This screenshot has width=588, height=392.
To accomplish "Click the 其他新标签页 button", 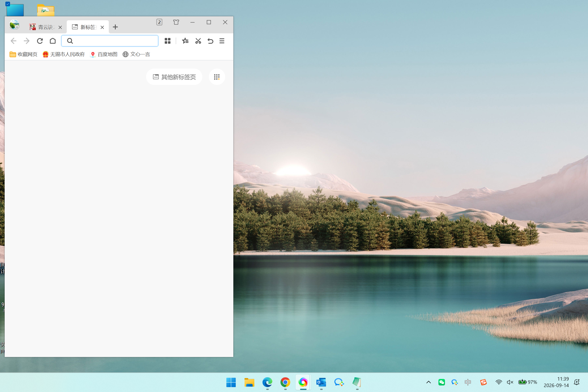I will click(174, 77).
